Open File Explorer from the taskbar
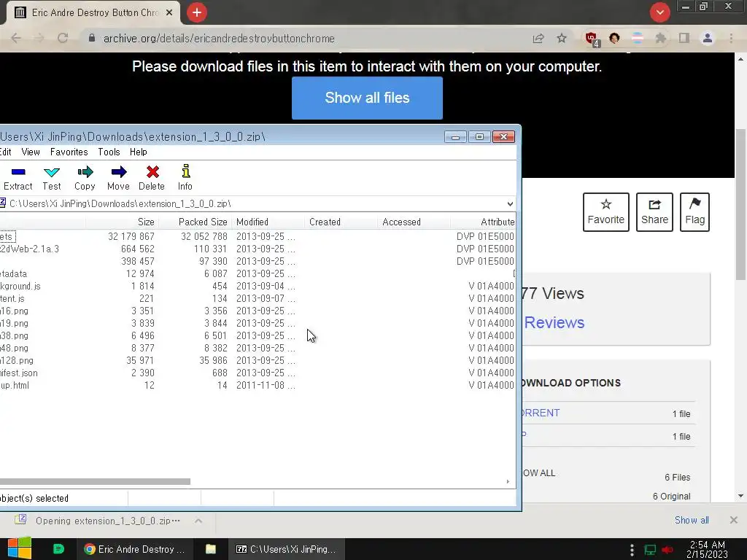Viewport: 747px width, 560px height. 211,549
